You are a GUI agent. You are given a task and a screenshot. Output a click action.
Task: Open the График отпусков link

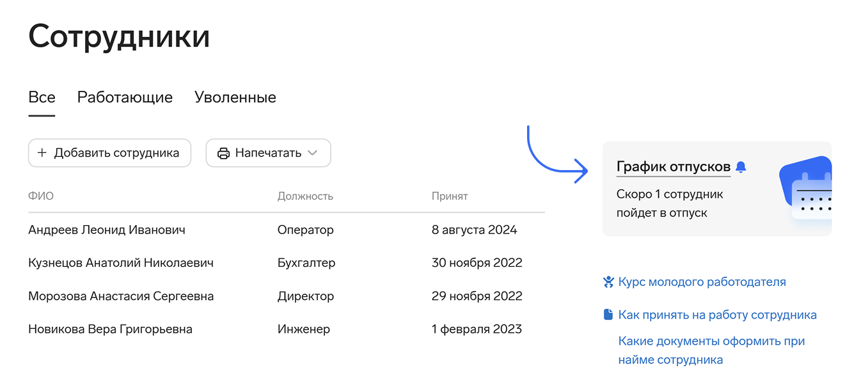pyautogui.click(x=674, y=167)
